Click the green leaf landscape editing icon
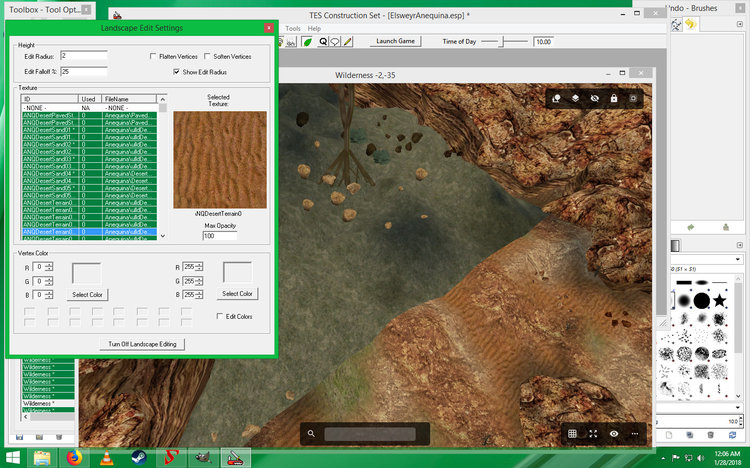The width and height of the screenshot is (750, 468). click(x=308, y=42)
